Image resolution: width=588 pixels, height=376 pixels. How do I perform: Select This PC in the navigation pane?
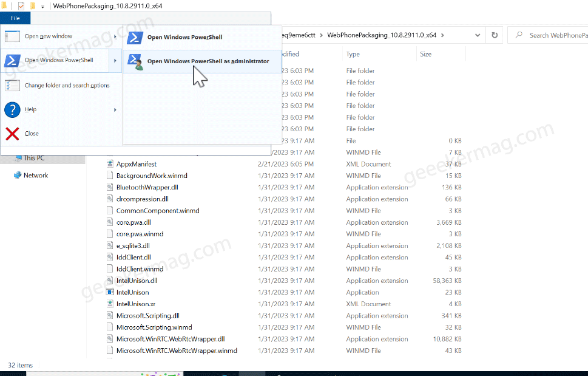34,158
